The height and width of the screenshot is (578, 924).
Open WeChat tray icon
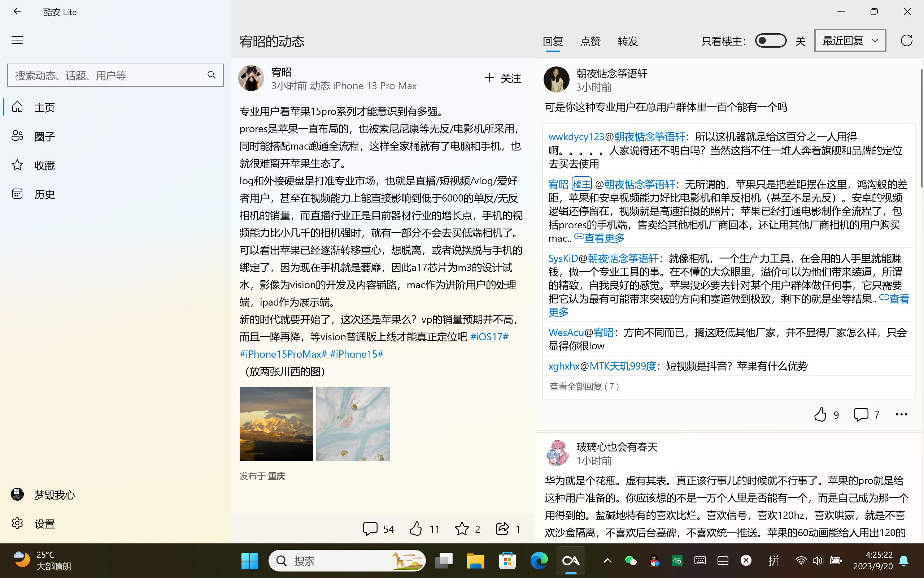(x=631, y=561)
